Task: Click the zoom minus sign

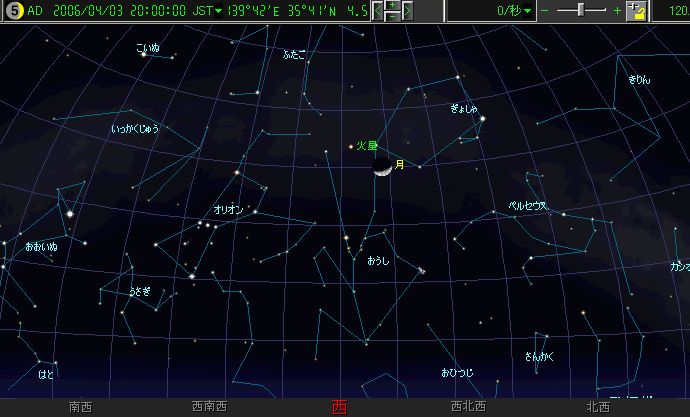Action: point(545,11)
